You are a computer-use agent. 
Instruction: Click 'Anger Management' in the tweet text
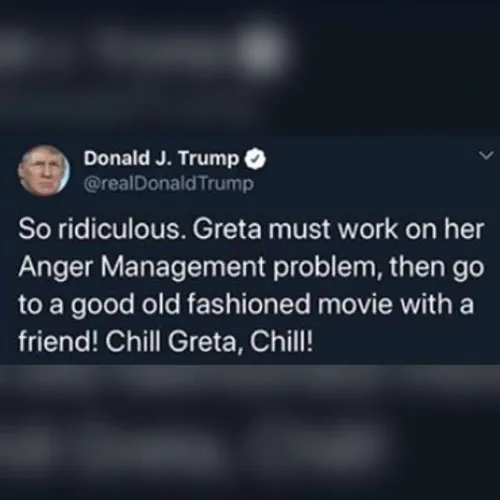[141, 269]
